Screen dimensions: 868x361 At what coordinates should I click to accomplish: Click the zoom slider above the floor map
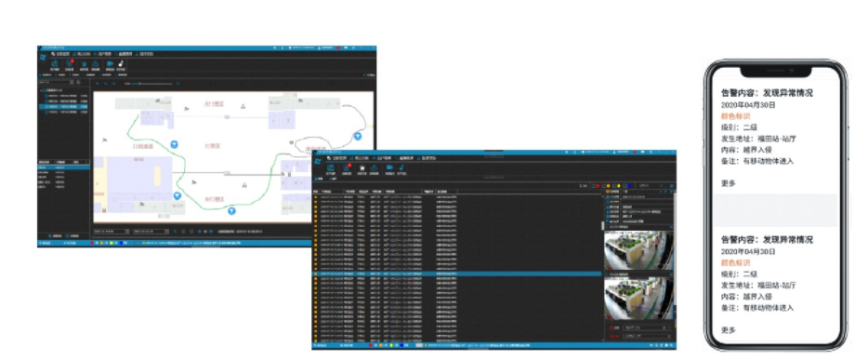coord(152,84)
